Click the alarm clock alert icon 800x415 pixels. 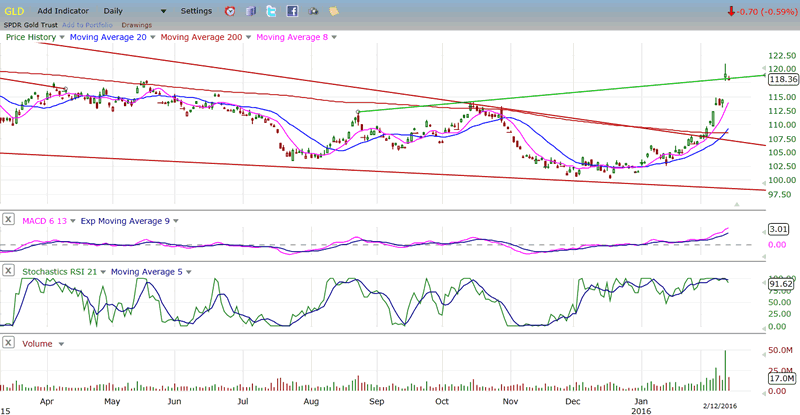point(230,11)
